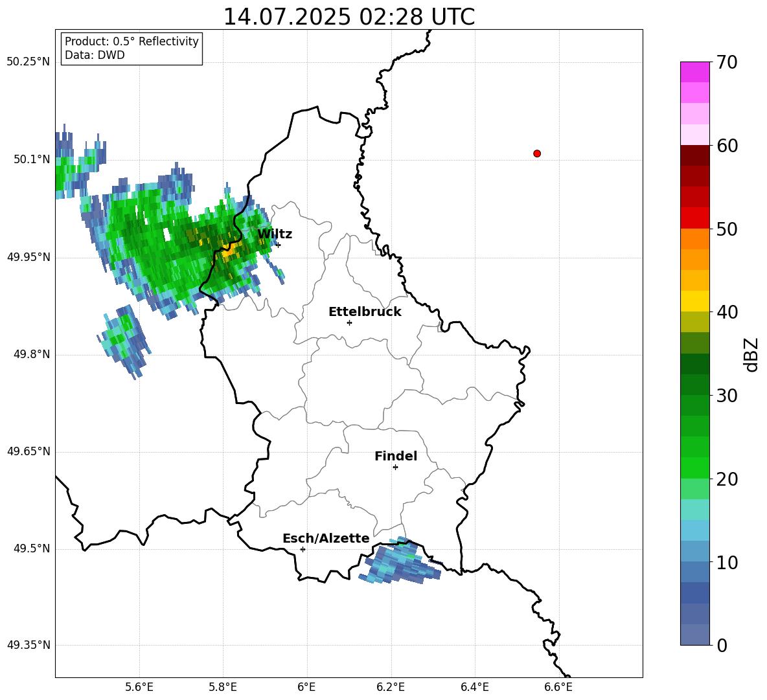Screen dimensions: 767x700
Task: Click the 6.4°E longitude label
Action: tap(474, 687)
